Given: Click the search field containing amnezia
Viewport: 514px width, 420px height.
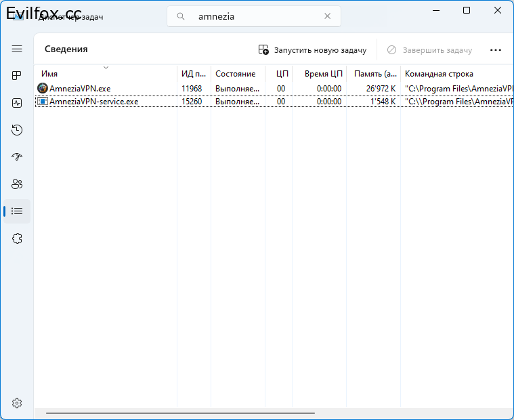Looking at the screenshot, I should coord(254,16).
